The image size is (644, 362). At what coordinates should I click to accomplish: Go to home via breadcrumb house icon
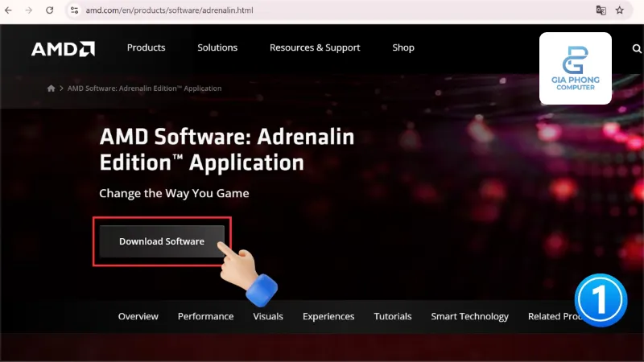click(51, 88)
